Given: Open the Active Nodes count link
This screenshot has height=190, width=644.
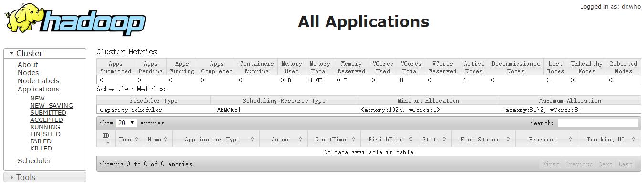Looking at the screenshot, I should tap(465, 80).
